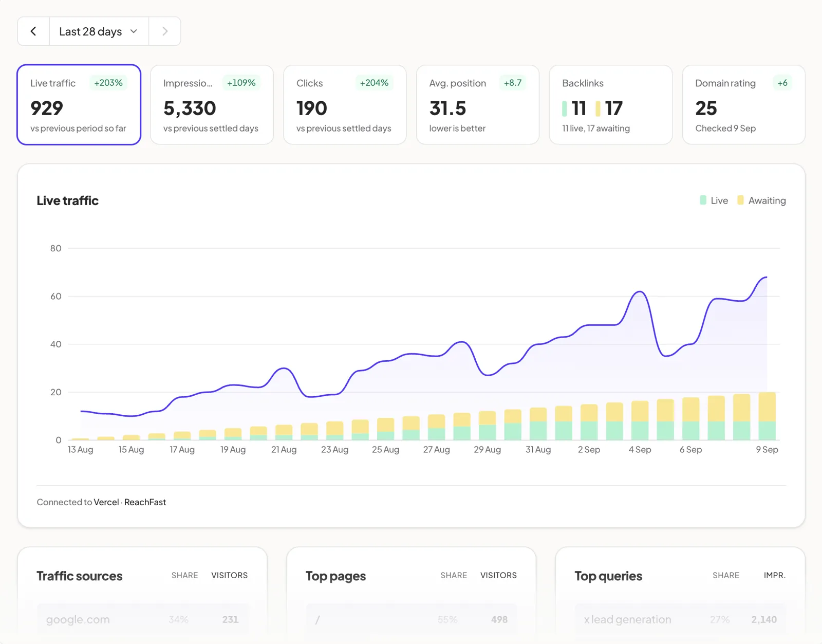Open the Last 28 days dropdown
The height and width of the screenshot is (644, 822).
coord(99,31)
